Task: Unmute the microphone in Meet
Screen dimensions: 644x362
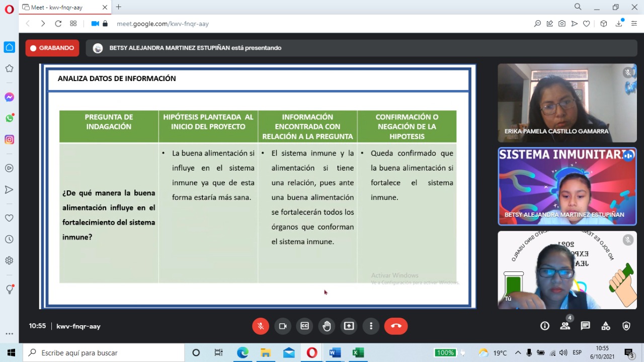Action: (261, 326)
